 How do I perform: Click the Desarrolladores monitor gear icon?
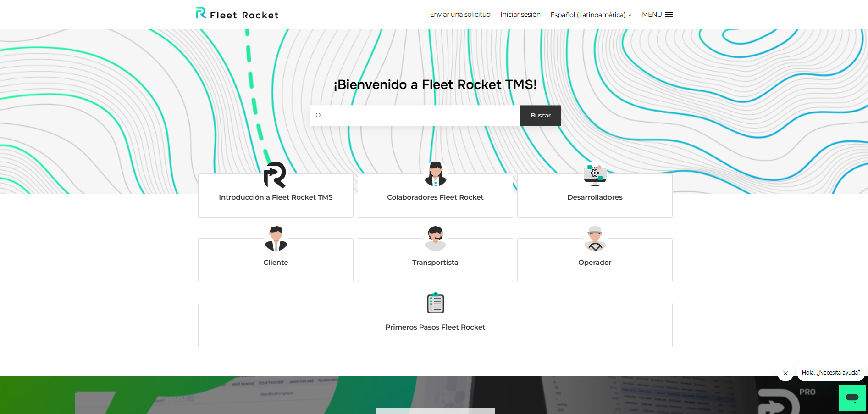click(595, 175)
